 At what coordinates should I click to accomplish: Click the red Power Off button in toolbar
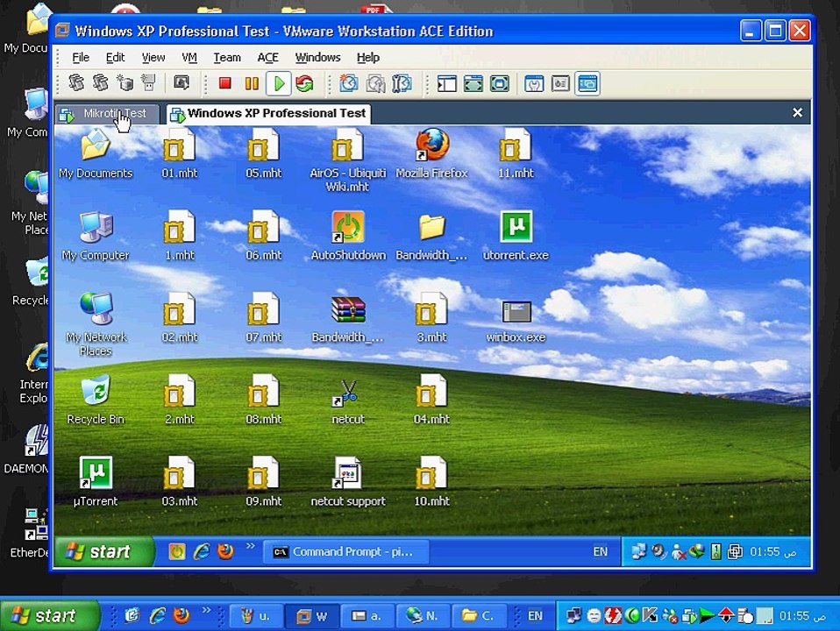pyautogui.click(x=224, y=83)
